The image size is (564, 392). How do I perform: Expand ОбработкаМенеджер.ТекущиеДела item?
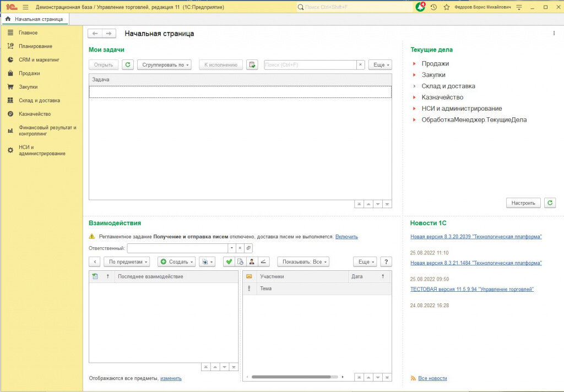414,120
